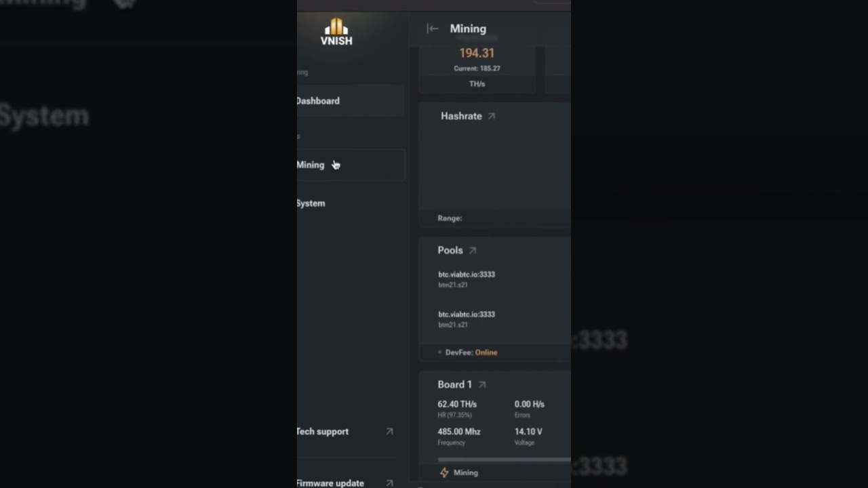Click the 194.31 TH/s hashrate value
The height and width of the screenshot is (488, 868).
(477, 53)
